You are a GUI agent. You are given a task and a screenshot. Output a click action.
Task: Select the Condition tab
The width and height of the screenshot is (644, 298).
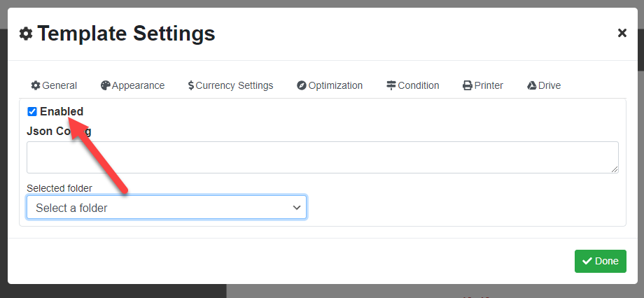pyautogui.click(x=413, y=85)
